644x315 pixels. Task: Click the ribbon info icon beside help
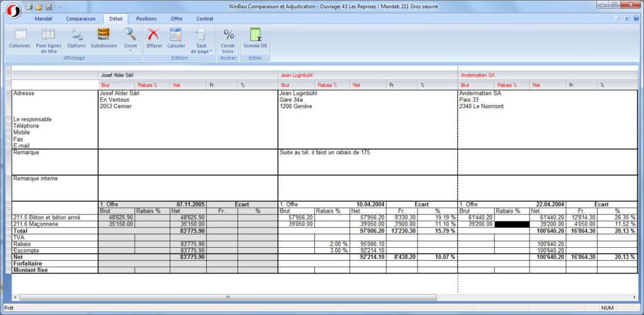coord(626,18)
